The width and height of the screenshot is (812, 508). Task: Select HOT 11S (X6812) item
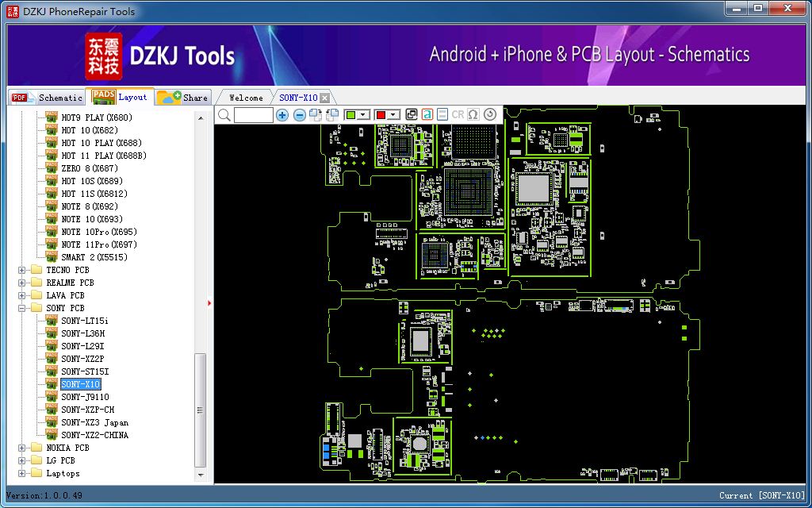click(94, 194)
